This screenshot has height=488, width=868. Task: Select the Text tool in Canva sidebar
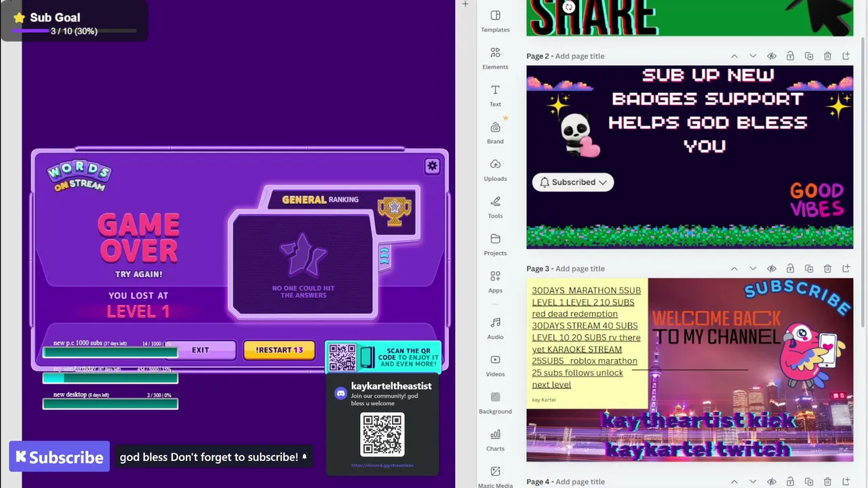[x=495, y=96]
